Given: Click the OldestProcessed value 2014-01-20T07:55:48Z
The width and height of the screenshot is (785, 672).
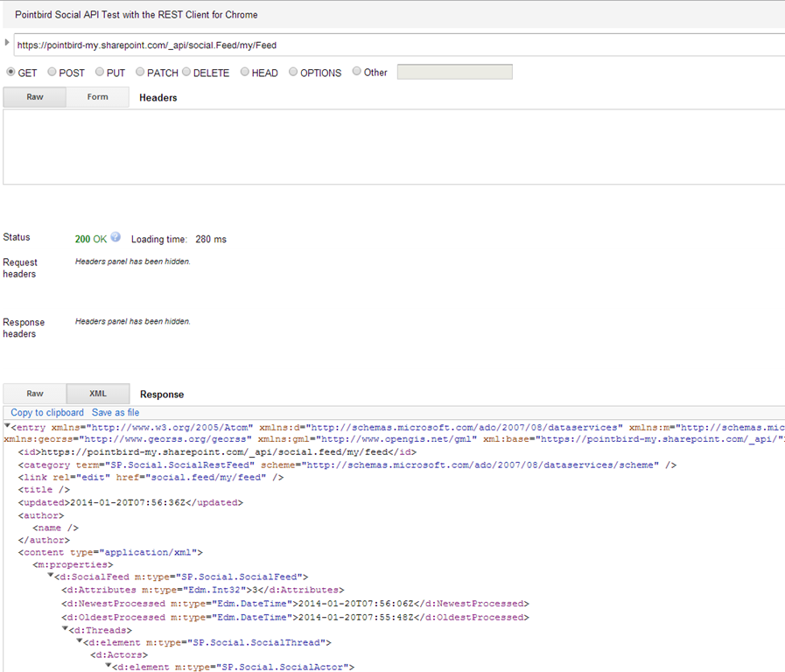Looking at the screenshot, I should point(356,618).
